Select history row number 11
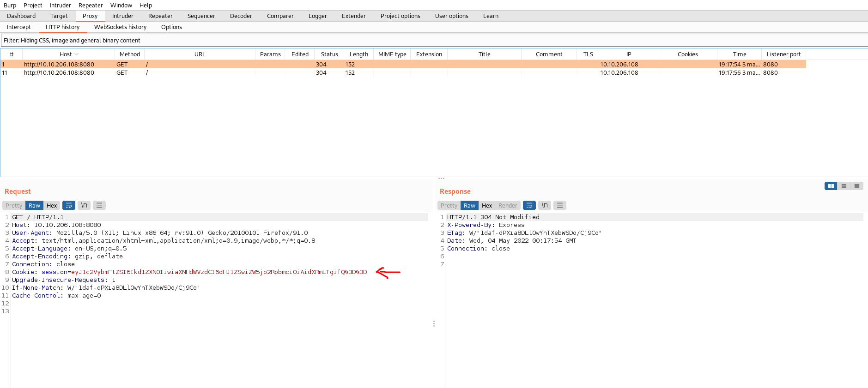Viewport: 868px width, 388px height. 403,73
